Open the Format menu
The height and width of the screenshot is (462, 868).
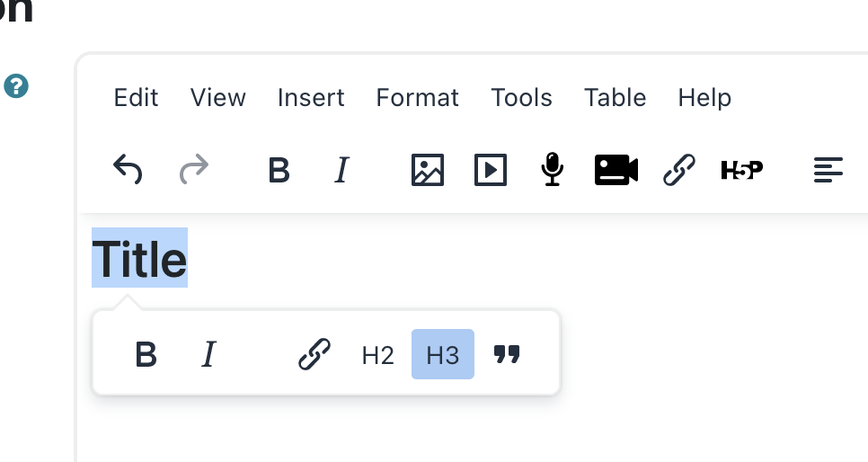(418, 97)
